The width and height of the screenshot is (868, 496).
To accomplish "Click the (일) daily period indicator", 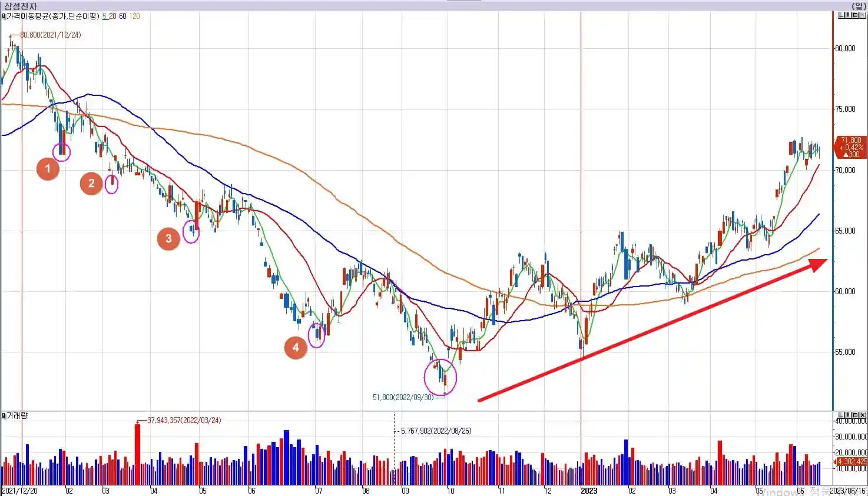I will [x=859, y=6].
